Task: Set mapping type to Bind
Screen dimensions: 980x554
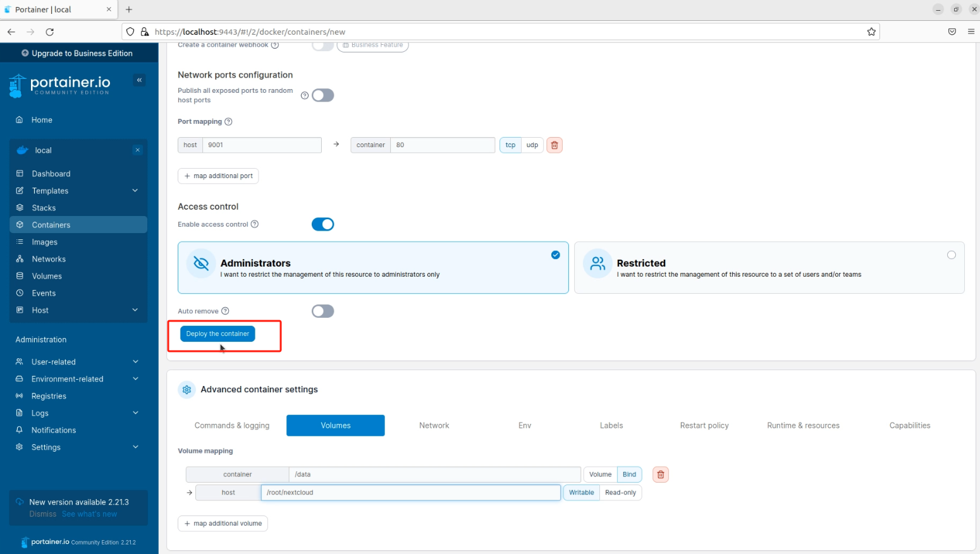Action: coord(630,474)
